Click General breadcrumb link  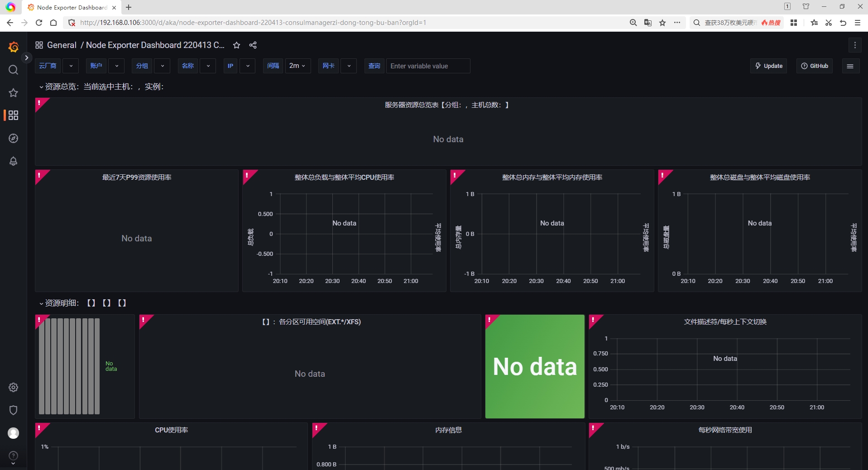pyautogui.click(x=62, y=45)
